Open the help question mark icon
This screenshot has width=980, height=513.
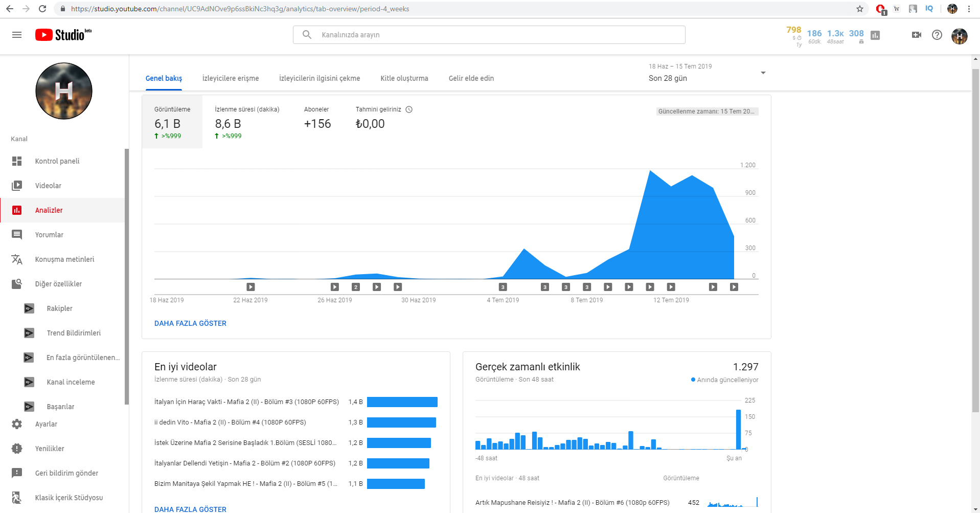(937, 35)
